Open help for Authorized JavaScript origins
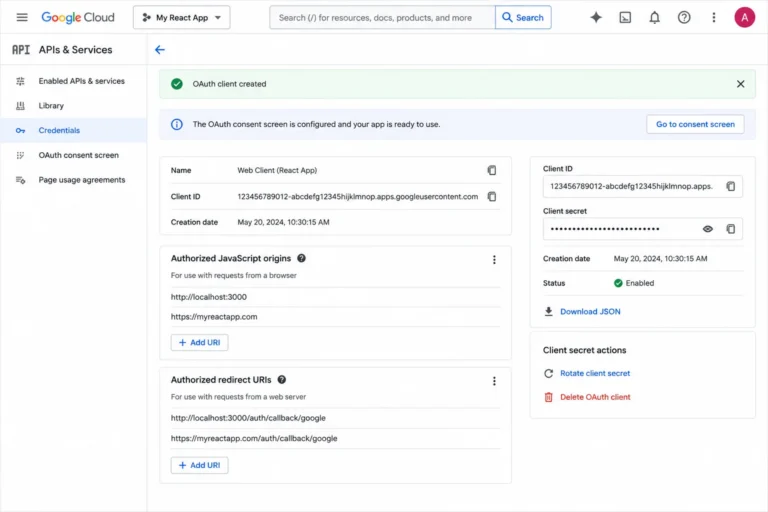The height and width of the screenshot is (512, 768). (x=301, y=258)
